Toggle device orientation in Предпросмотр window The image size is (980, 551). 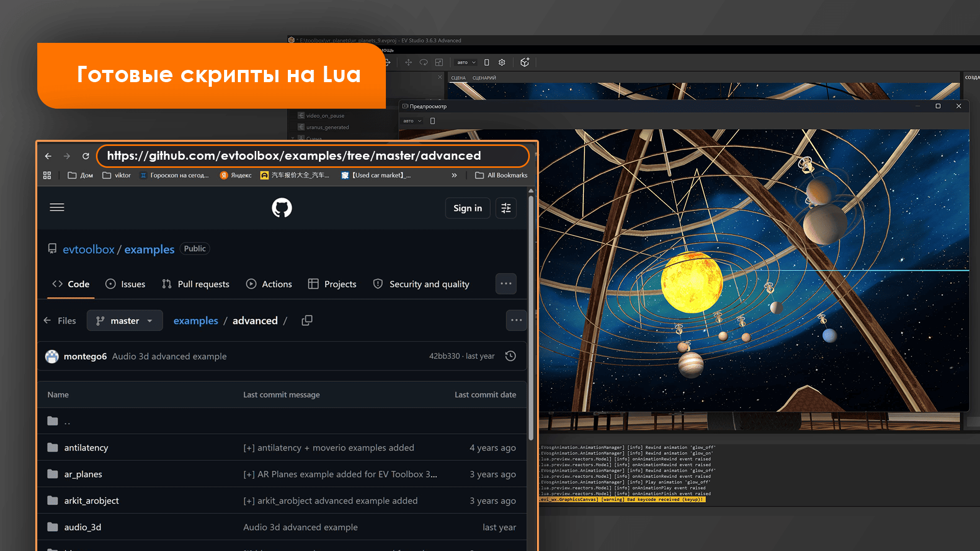coord(432,121)
